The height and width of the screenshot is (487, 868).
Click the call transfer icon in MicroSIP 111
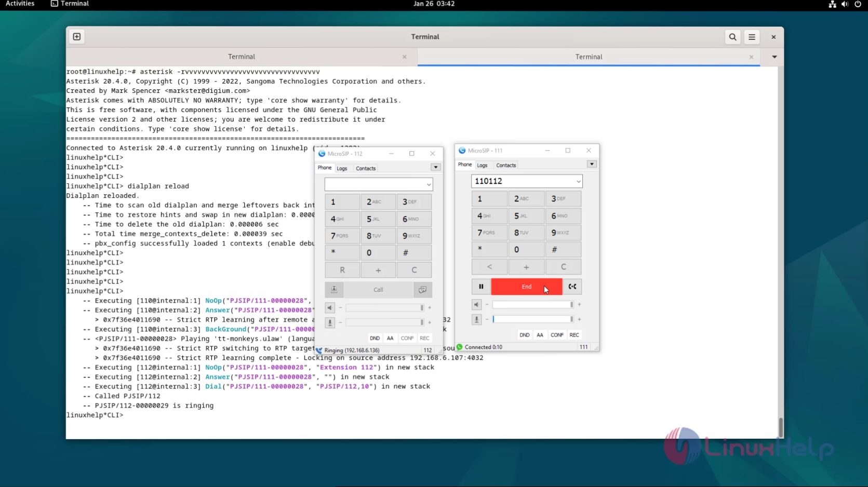[x=572, y=287]
